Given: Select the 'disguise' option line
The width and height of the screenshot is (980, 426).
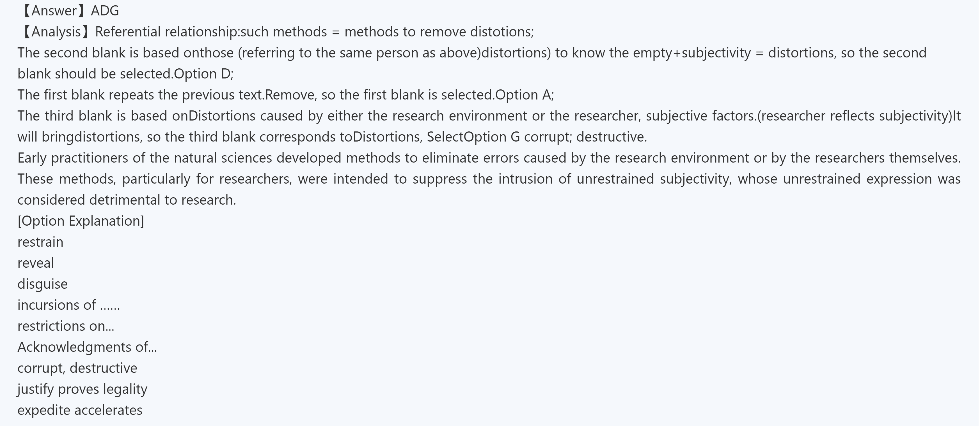Looking at the screenshot, I should (x=43, y=284).
